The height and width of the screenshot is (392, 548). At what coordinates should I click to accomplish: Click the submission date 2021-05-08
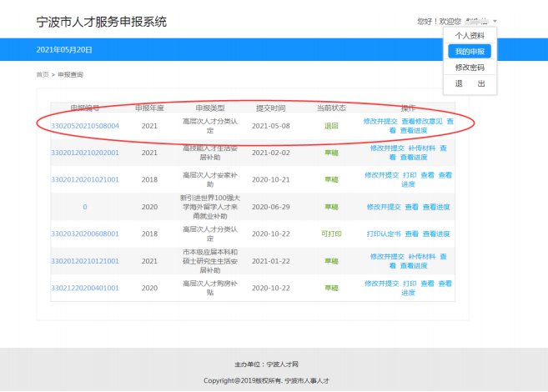click(x=271, y=126)
